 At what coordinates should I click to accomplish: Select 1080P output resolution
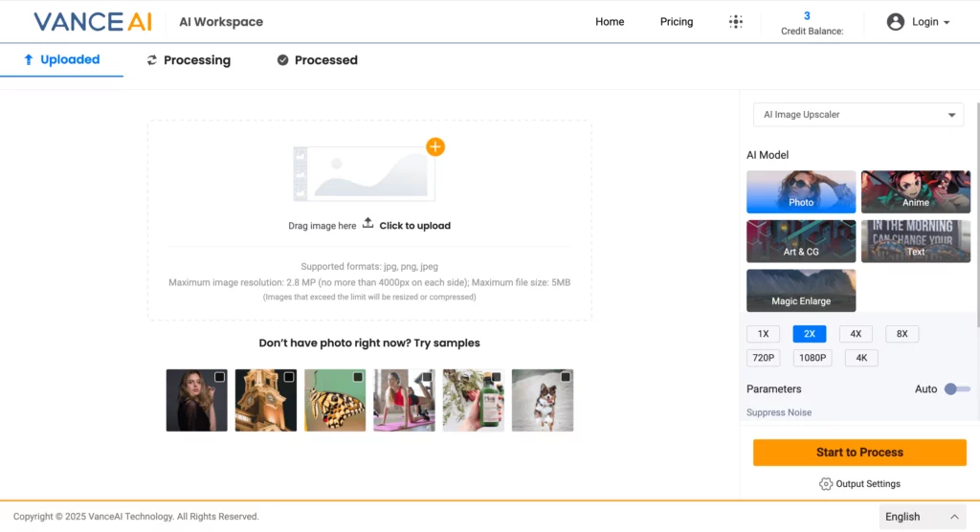click(813, 358)
